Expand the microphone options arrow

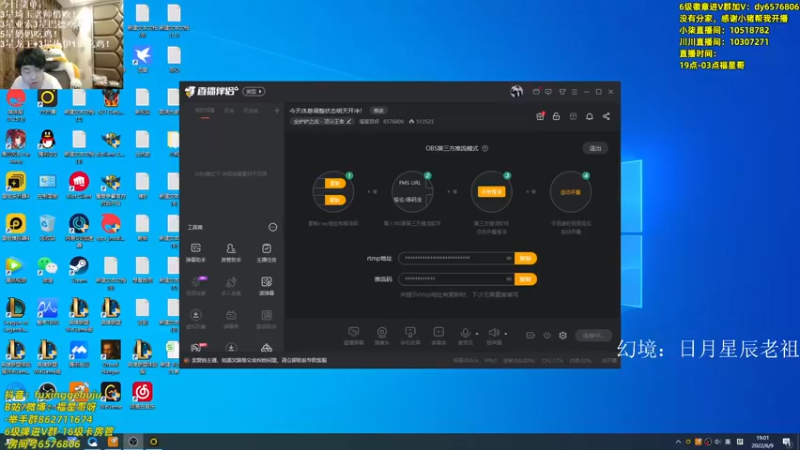477,334
